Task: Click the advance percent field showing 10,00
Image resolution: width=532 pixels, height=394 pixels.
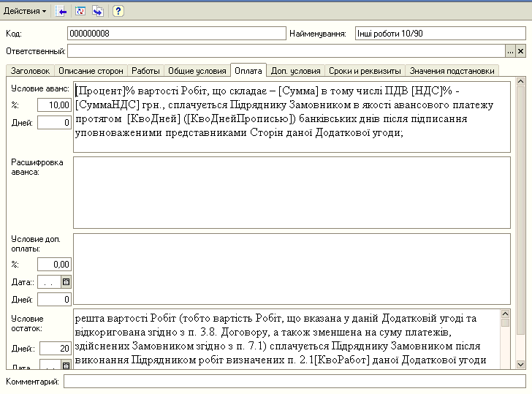Action: point(55,105)
